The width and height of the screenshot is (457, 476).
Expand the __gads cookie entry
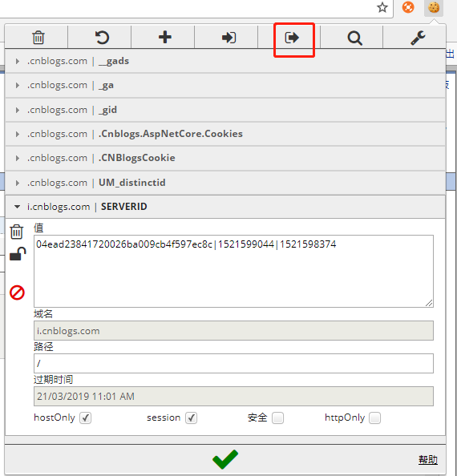225,61
